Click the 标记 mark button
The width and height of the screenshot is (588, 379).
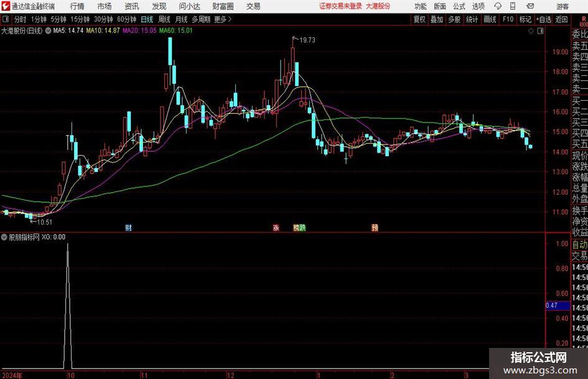[525, 19]
